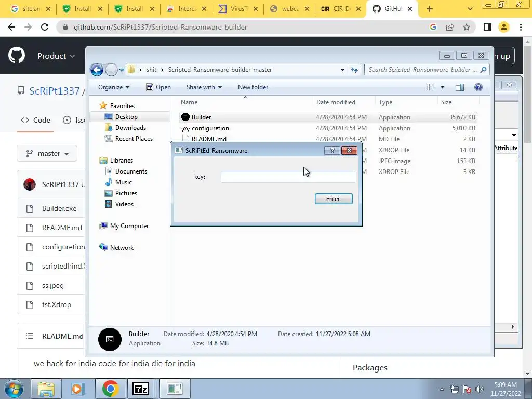Open Builder.exe in GitHub file list

click(59, 208)
